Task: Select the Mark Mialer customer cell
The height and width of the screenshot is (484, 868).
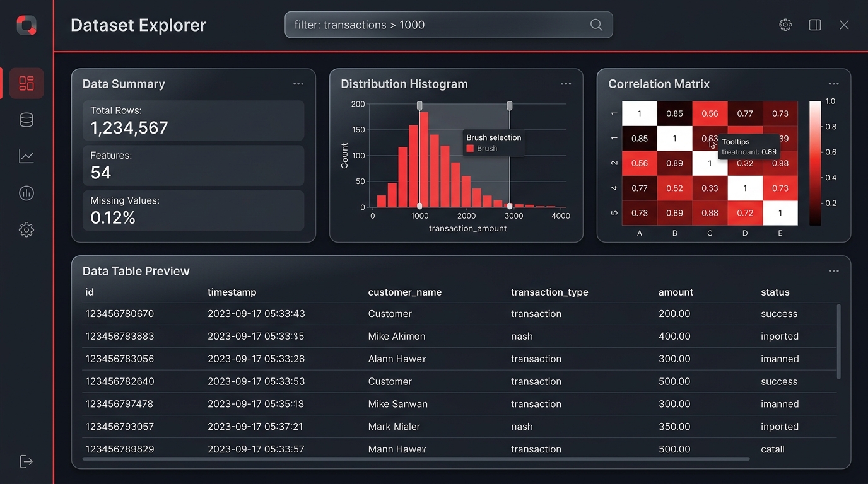Action: point(394,427)
